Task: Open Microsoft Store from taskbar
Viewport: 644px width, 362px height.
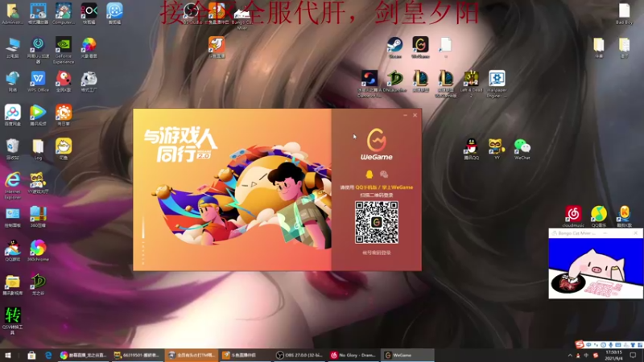Action: (31, 356)
